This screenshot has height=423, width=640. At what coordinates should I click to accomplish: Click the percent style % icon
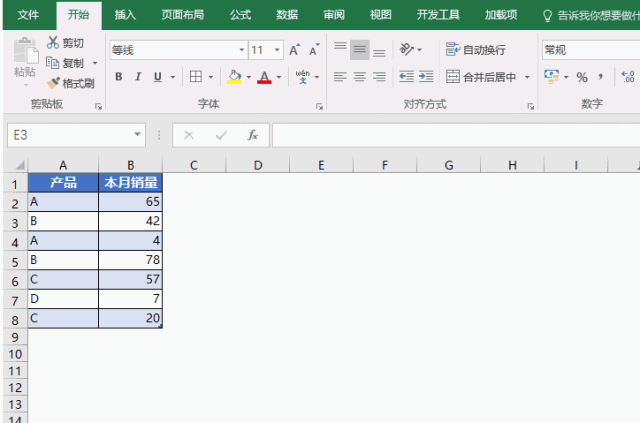pyautogui.click(x=582, y=77)
